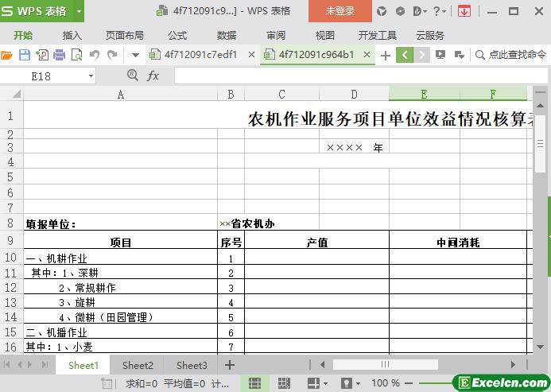Open the 数据 ribbon tab
551x392 pixels.
pos(227,35)
